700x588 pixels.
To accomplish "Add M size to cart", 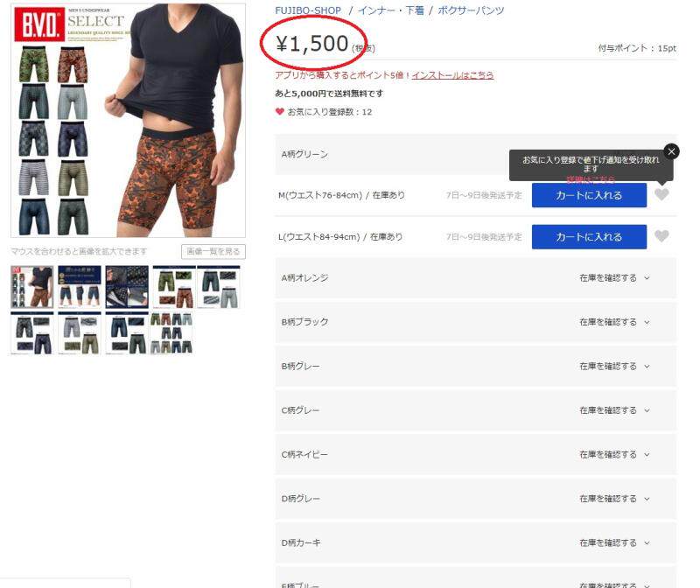I will click(589, 195).
